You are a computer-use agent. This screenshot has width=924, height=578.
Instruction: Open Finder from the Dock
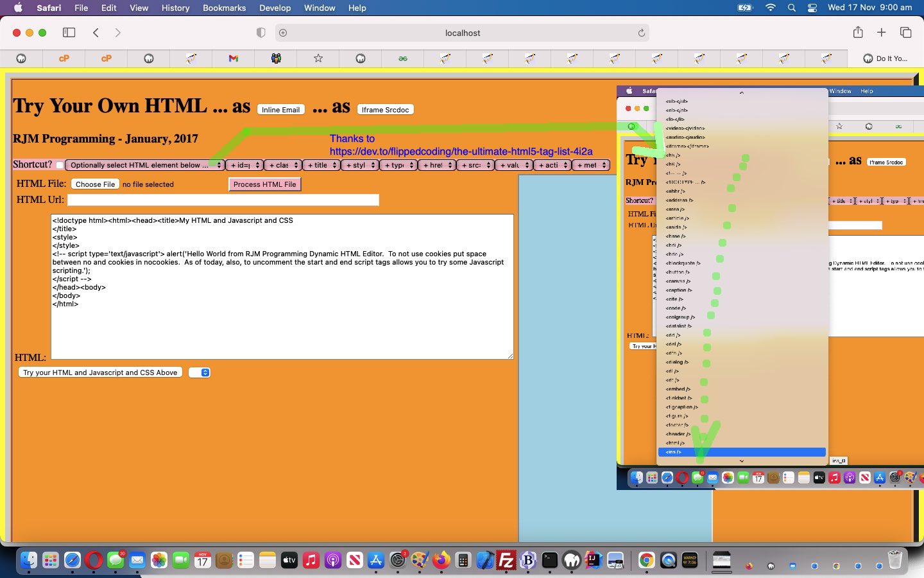coord(29,561)
